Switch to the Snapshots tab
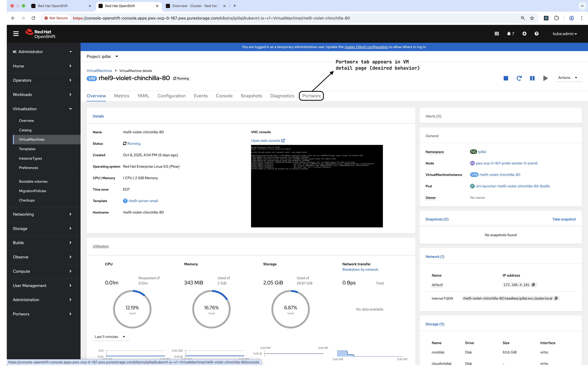The height and width of the screenshot is (373, 588). tap(251, 96)
